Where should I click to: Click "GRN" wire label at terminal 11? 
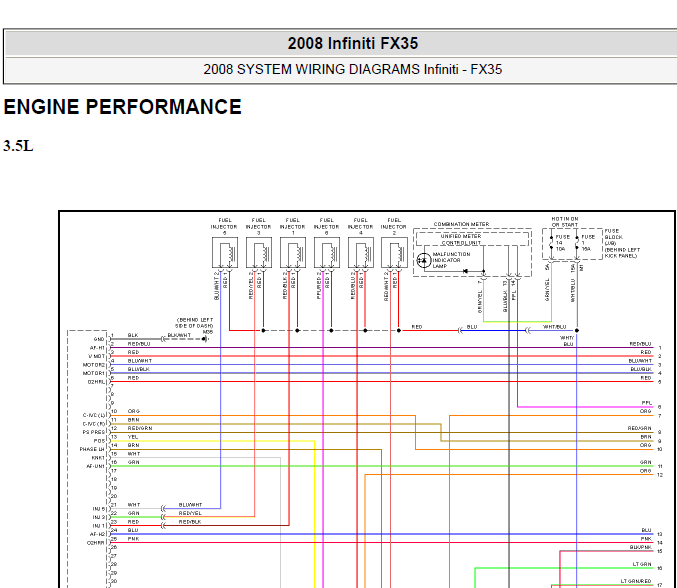(x=645, y=462)
